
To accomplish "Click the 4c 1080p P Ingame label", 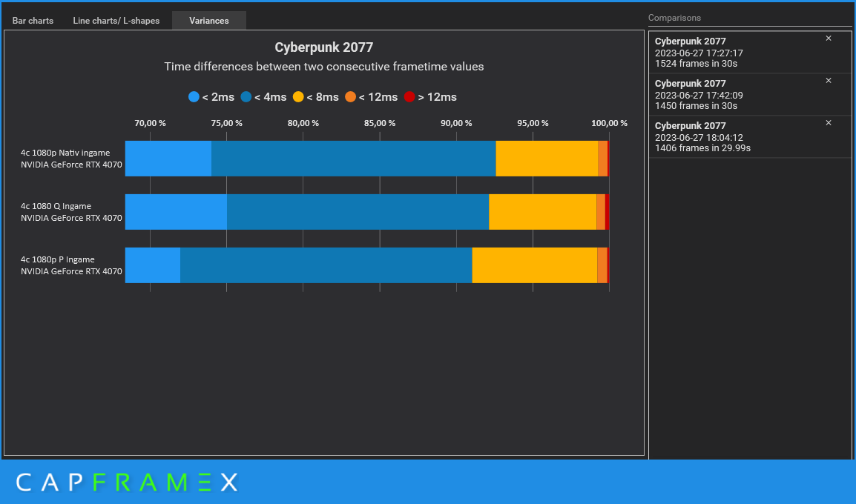I will [71, 265].
